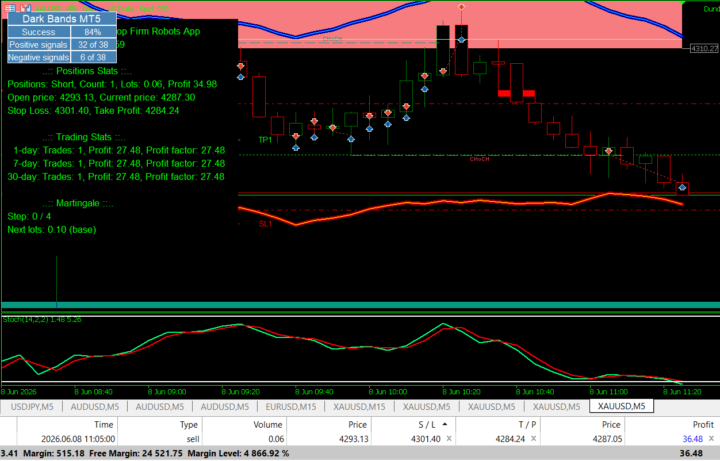Click the depth of market chart icon

(26, 8)
